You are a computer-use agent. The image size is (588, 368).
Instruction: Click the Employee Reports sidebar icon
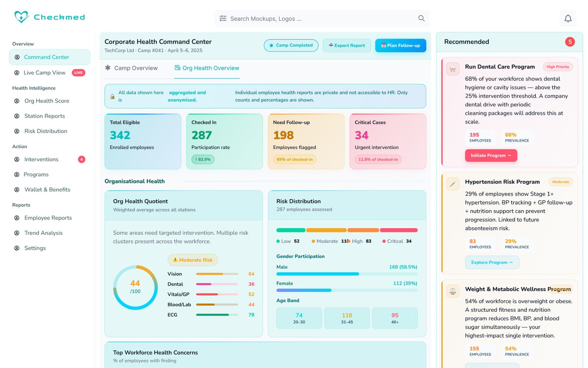coord(17,218)
